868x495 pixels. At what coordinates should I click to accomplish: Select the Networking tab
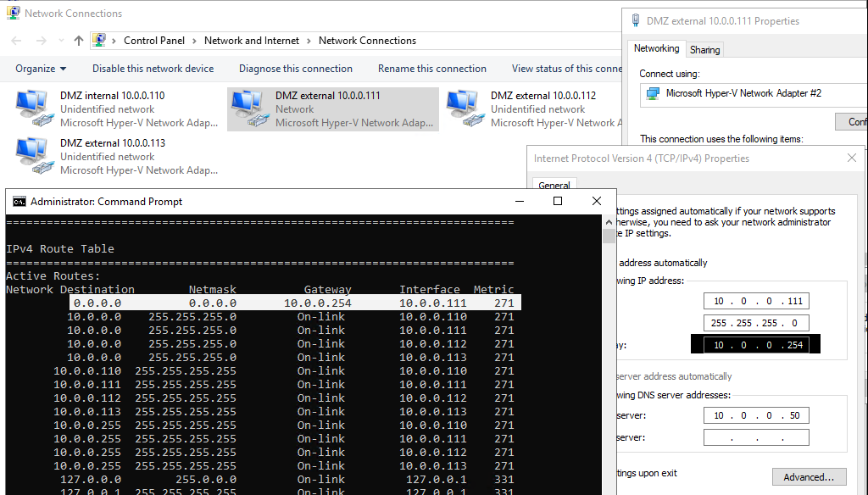point(656,49)
